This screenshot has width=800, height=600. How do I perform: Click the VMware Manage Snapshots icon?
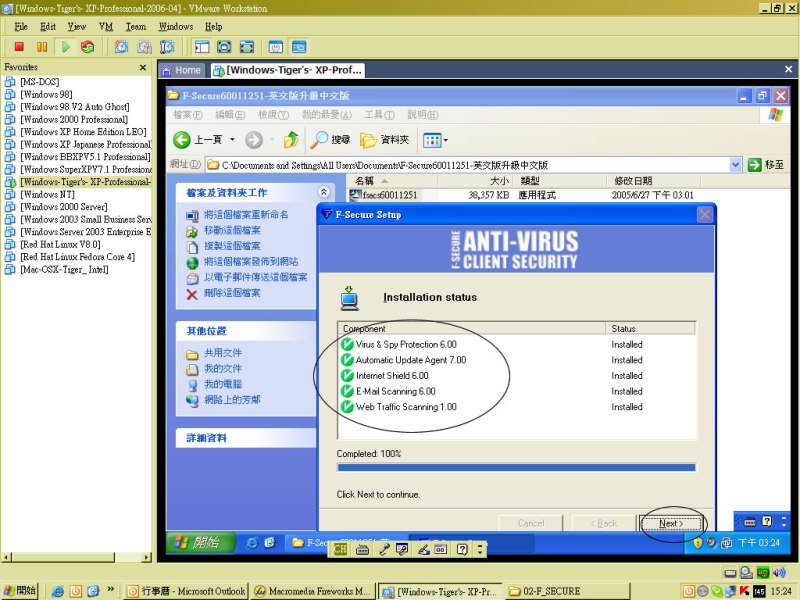(x=167, y=47)
